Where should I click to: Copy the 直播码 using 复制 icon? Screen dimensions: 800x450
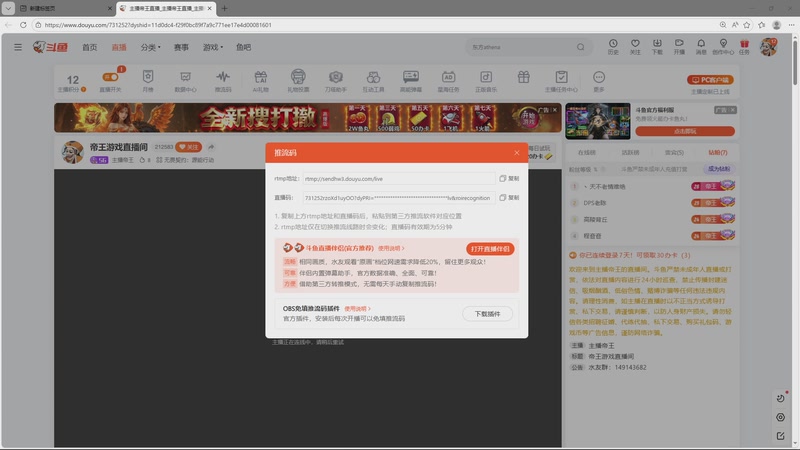[x=509, y=197]
